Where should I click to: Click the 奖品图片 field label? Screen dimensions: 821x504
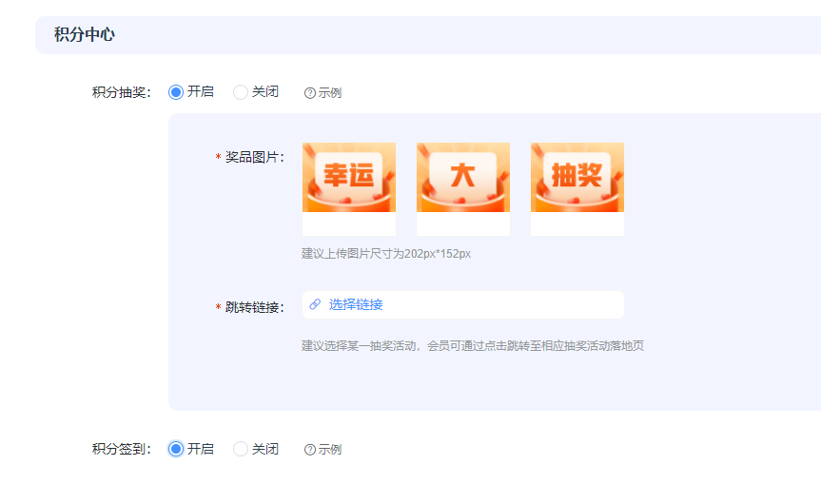pos(254,157)
